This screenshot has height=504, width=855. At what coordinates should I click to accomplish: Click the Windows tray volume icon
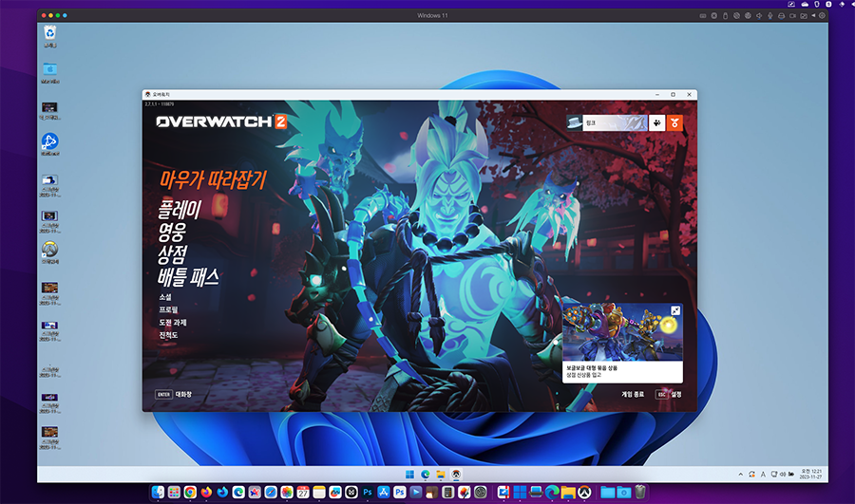(783, 475)
